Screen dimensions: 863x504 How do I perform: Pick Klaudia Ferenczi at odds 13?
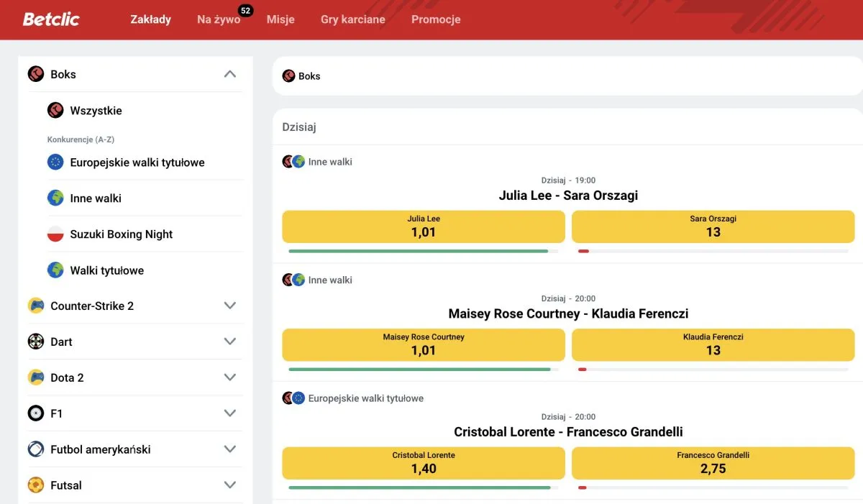(x=713, y=344)
